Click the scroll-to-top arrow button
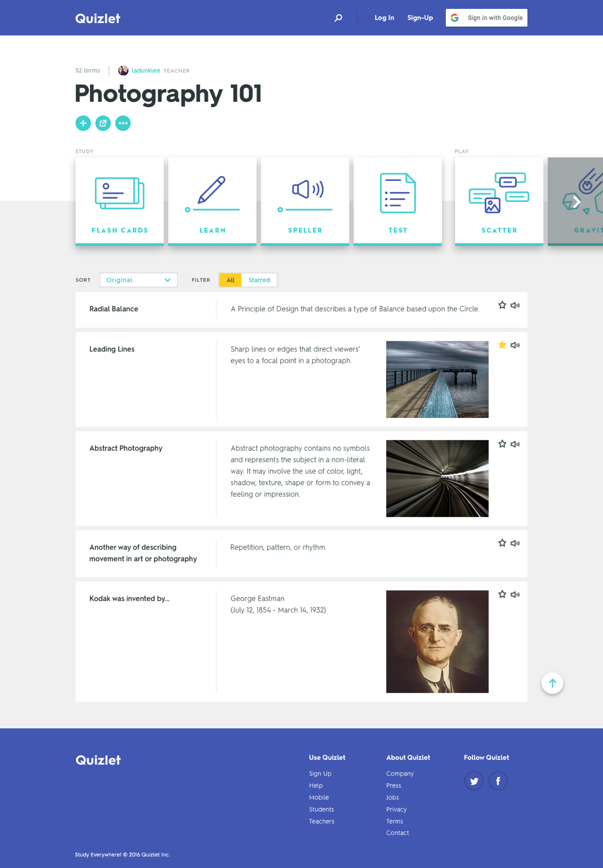 pos(552,683)
